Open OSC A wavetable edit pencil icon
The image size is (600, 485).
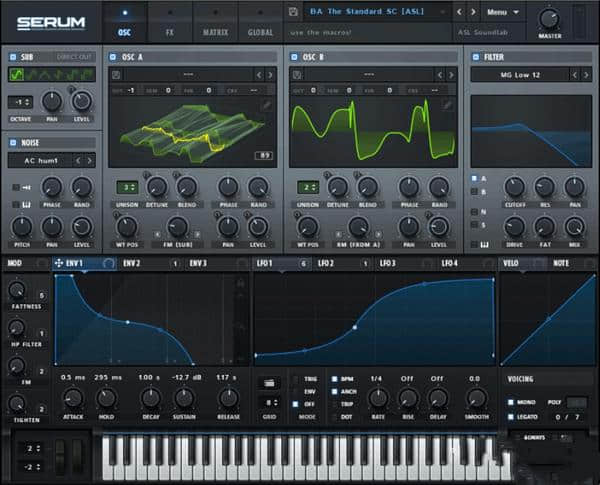pyautogui.click(x=267, y=103)
